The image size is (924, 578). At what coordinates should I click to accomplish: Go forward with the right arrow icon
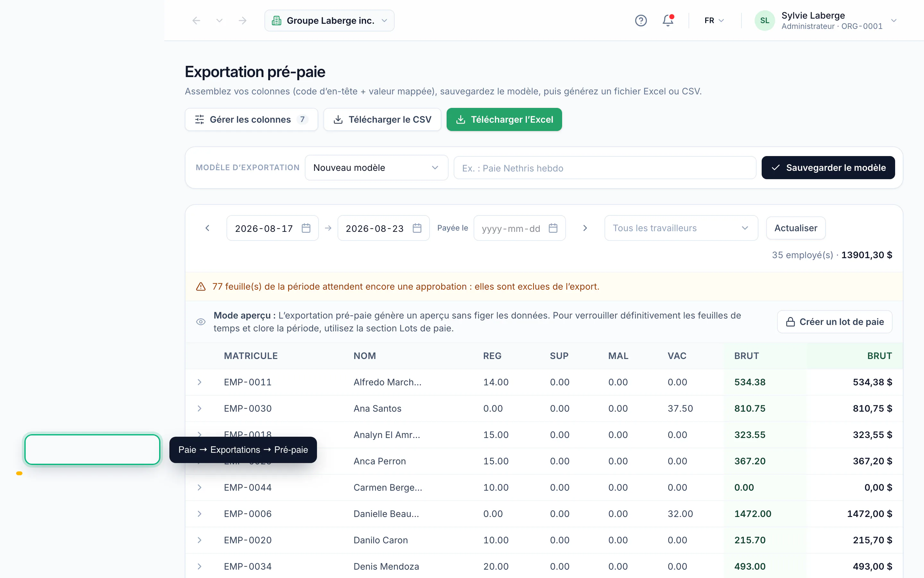(x=243, y=21)
